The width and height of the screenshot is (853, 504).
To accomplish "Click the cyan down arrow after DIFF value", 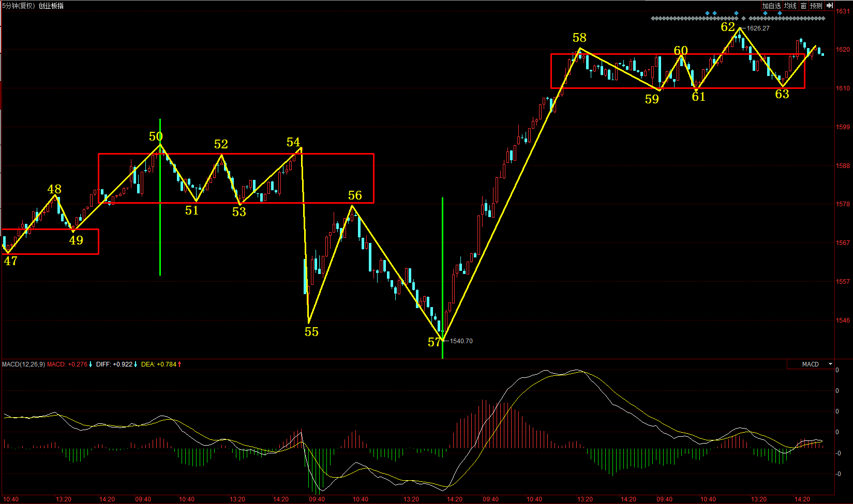I will tap(136, 364).
